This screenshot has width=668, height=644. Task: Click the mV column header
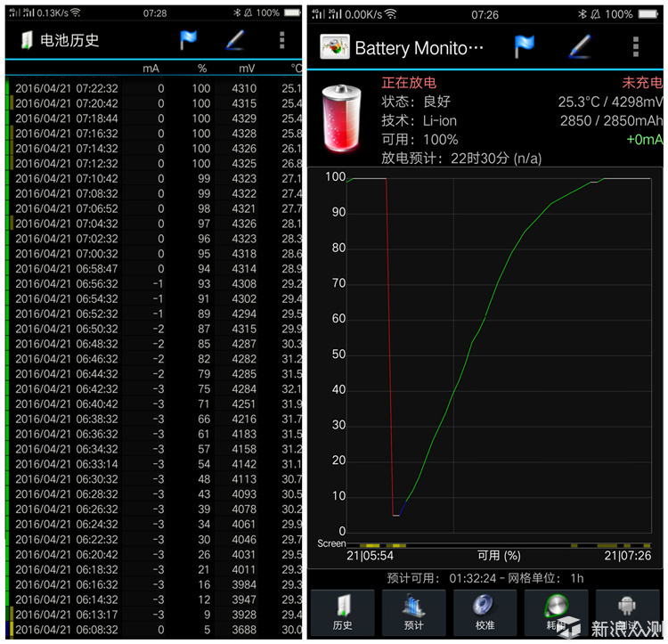coord(246,69)
